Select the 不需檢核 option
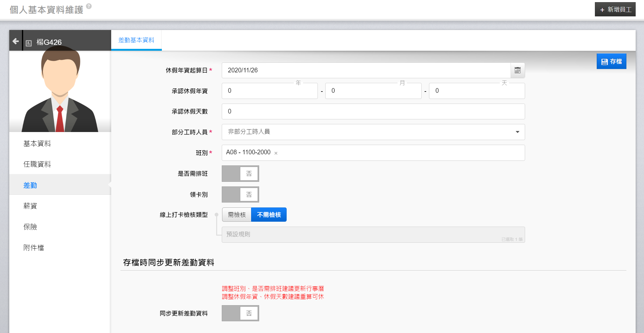The width and height of the screenshot is (644, 333). tap(269, 215)
